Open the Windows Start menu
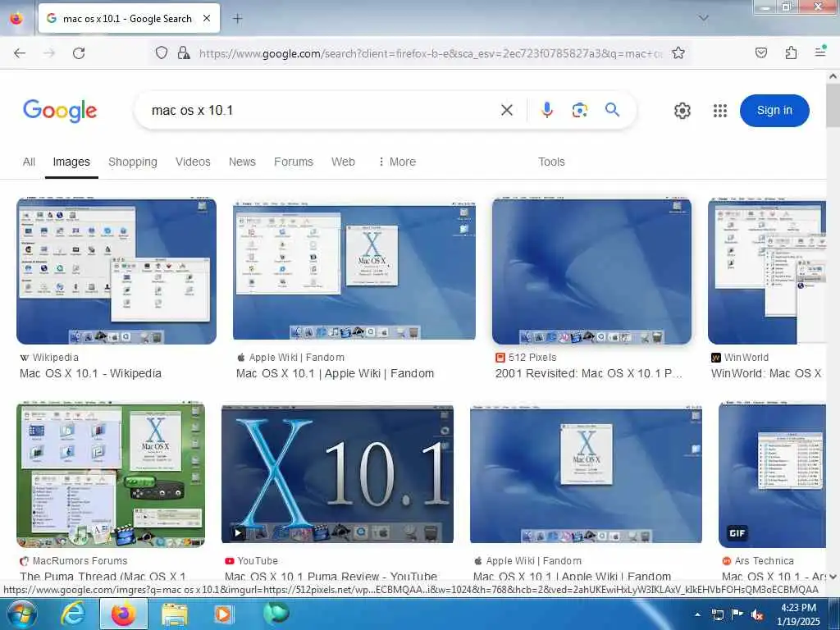840x630 pixels. [x=21, y=614]
